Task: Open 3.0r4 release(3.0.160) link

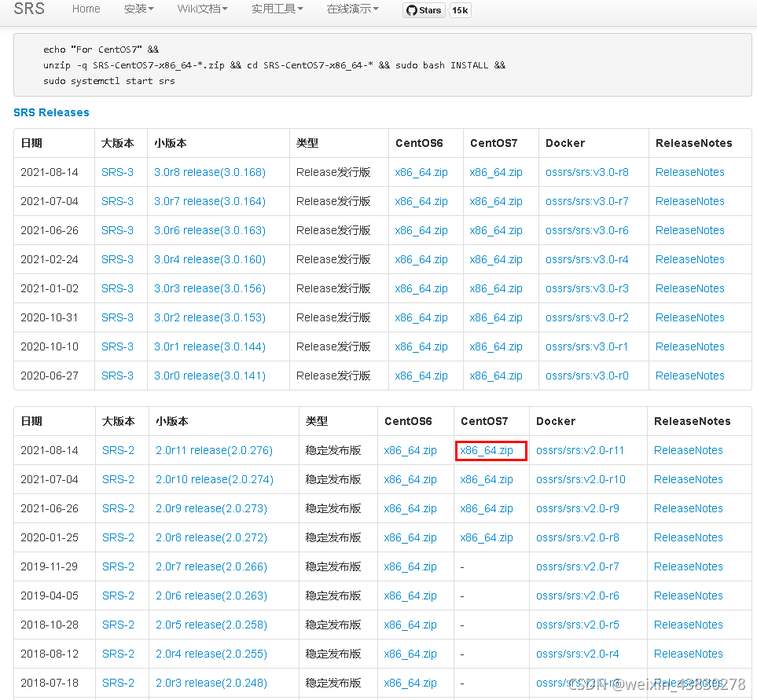Action: (210, 259)
